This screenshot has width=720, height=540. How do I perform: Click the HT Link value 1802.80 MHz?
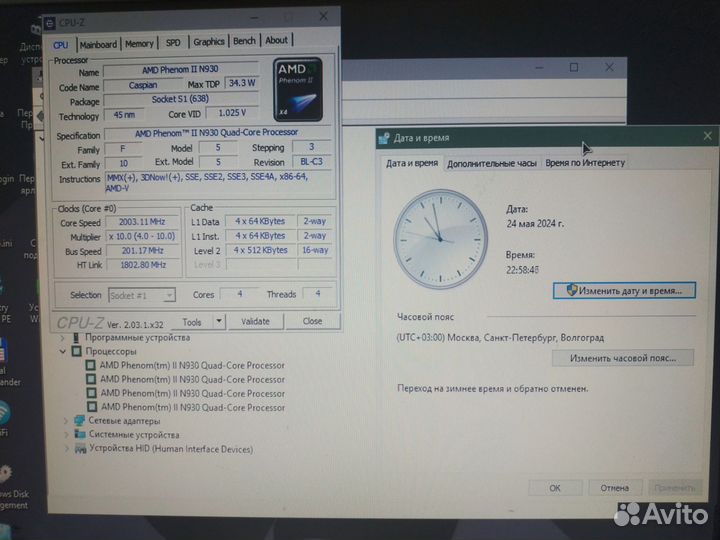143,265
